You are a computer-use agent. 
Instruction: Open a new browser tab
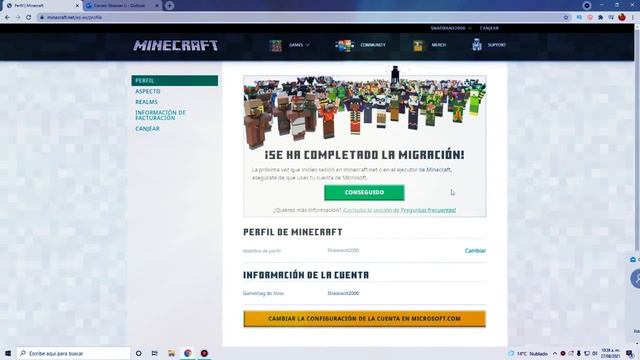tap(169, 6)
